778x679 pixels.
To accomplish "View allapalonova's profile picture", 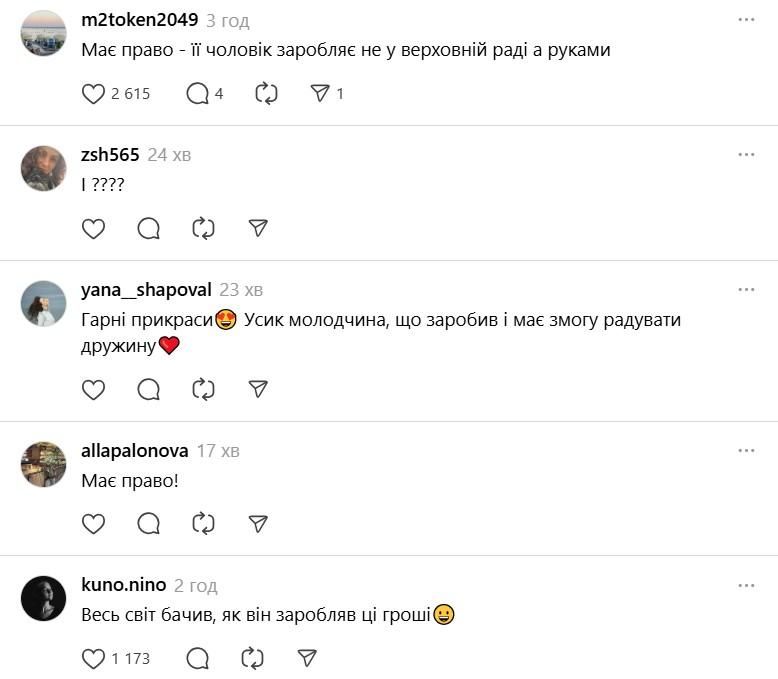I will coord(44,465).
